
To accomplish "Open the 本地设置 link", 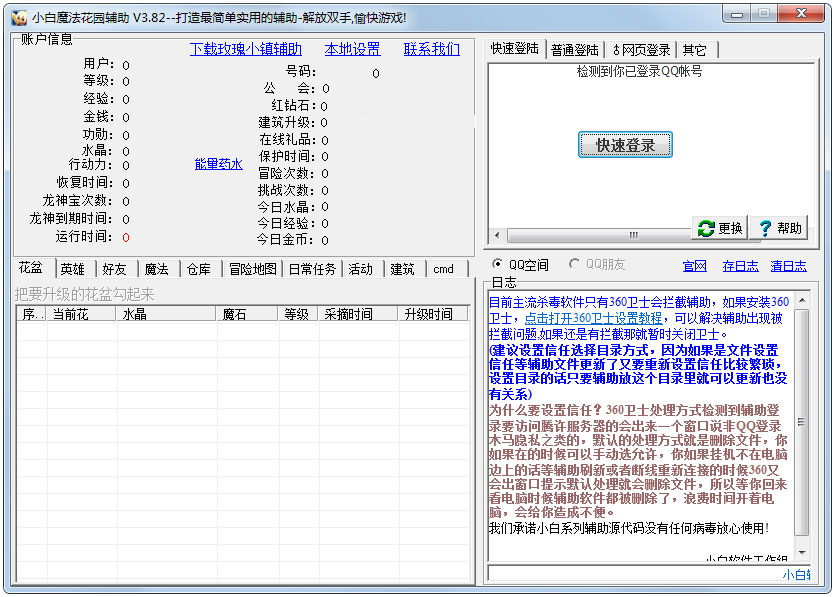I will [x=352, y=49].
